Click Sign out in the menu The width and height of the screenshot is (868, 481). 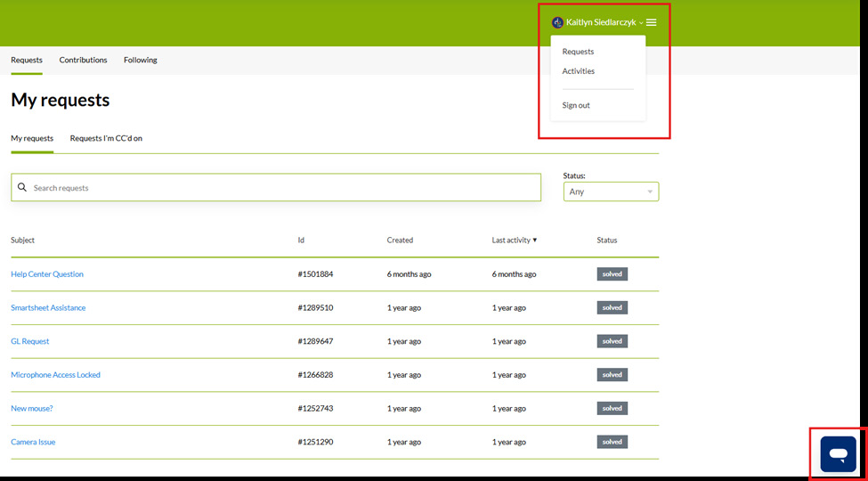pyautogui.click(x=576, y=105)
